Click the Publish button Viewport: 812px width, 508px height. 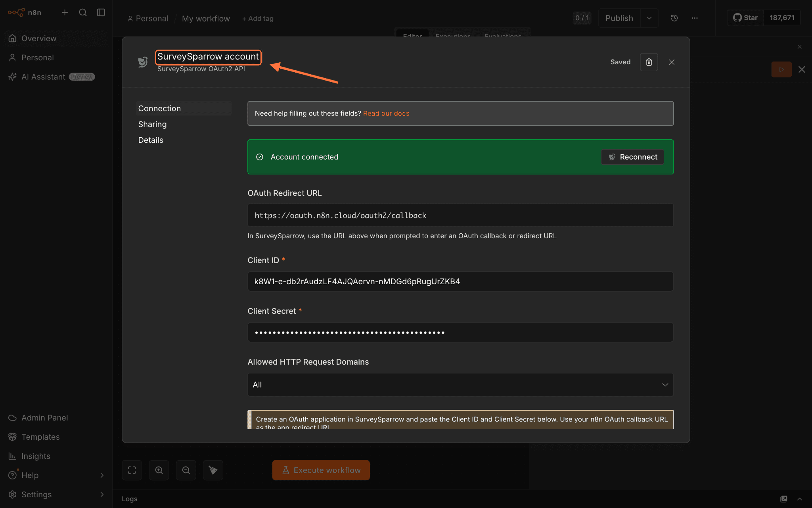[619, 18]
